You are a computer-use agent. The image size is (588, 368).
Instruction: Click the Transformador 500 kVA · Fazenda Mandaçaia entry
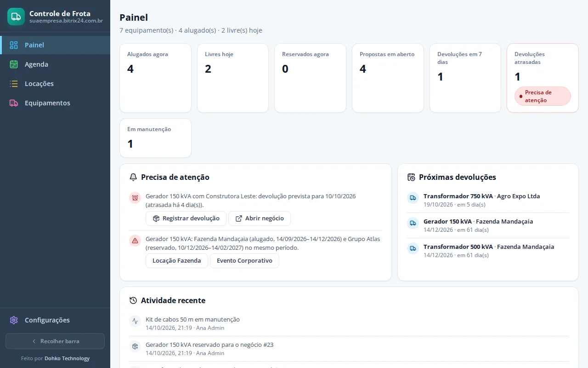[488, 251]
